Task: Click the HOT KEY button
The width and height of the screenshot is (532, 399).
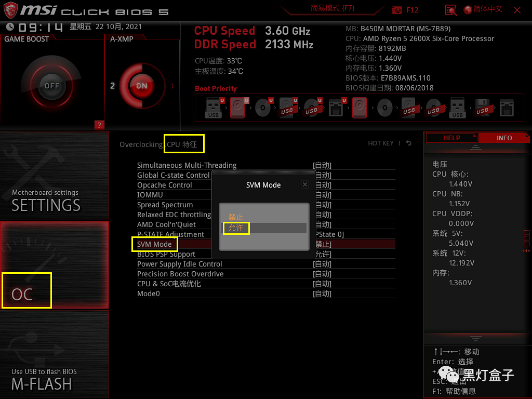Action: [x=381, y=143]
